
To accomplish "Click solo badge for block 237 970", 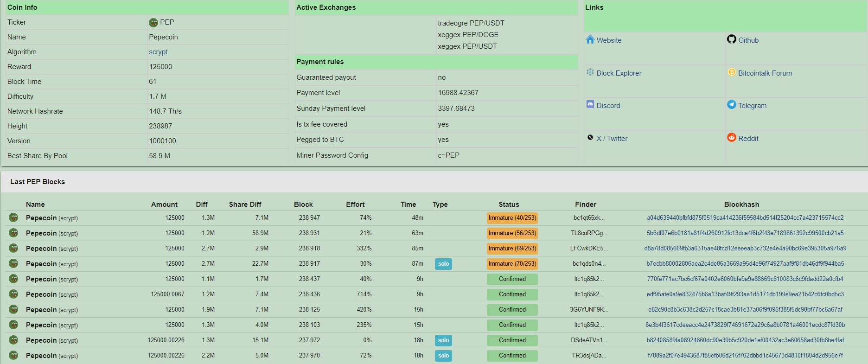I will coord(443,355).
